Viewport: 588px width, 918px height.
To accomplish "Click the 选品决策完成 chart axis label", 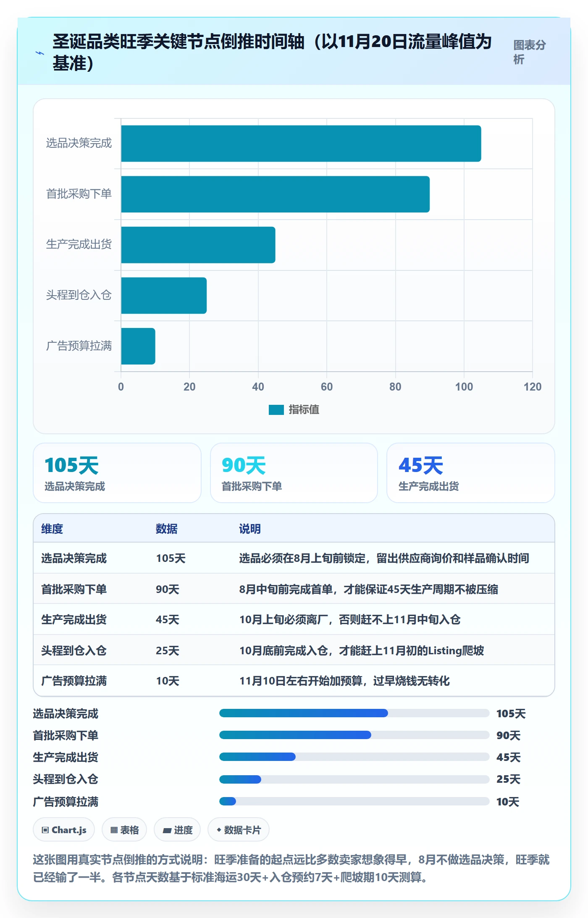I will [79, 143].
